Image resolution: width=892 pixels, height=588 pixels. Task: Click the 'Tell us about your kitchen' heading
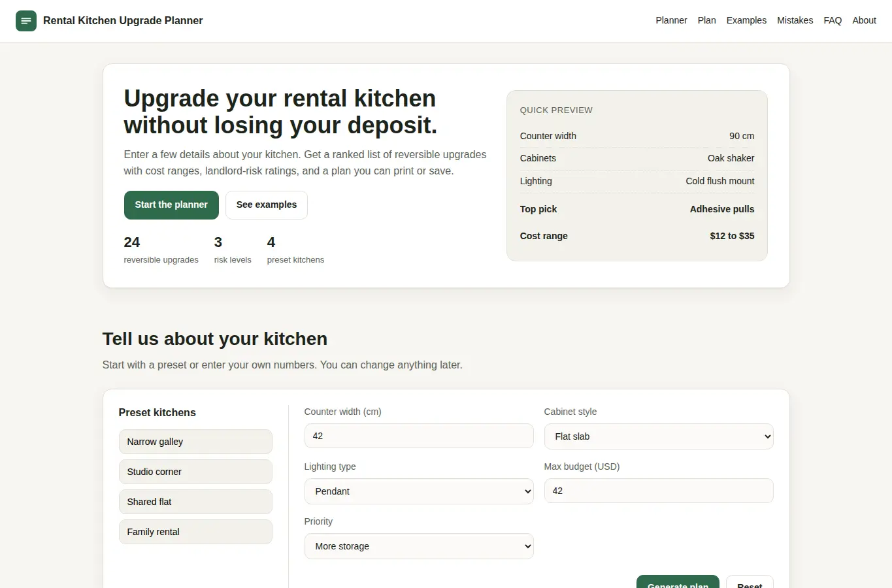point(215,338)
